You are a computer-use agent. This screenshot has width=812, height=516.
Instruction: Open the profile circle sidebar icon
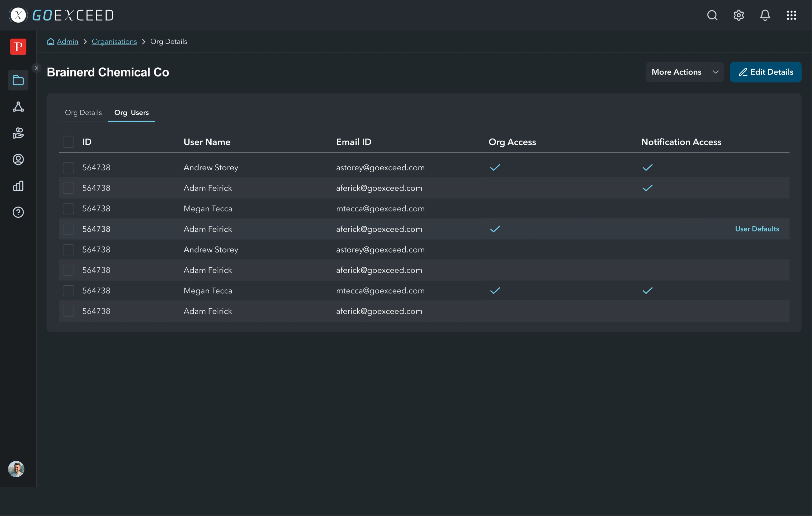click(18, 159)
